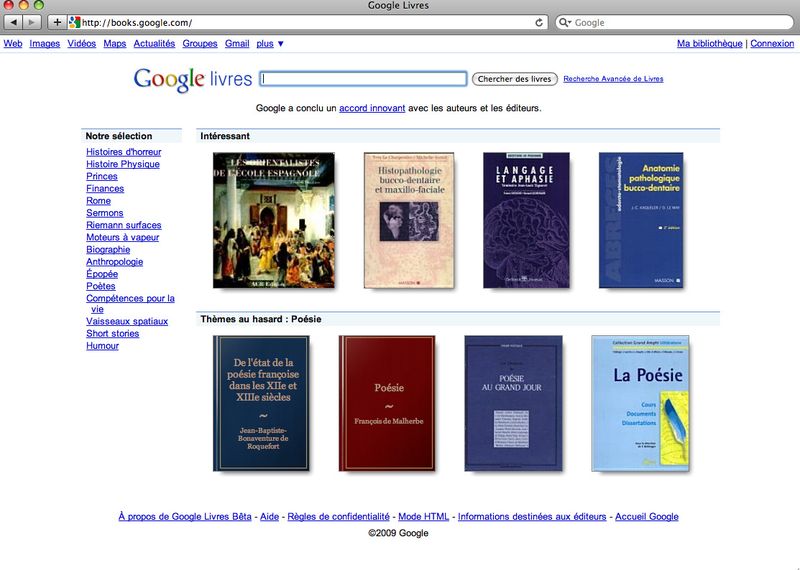Click the green zoom window button

[39, 5]
